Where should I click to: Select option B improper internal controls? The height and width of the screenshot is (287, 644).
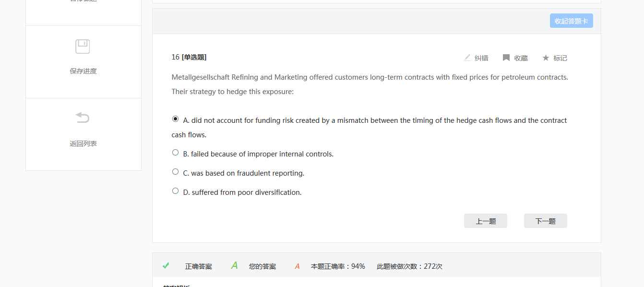[x=175, y=152]
